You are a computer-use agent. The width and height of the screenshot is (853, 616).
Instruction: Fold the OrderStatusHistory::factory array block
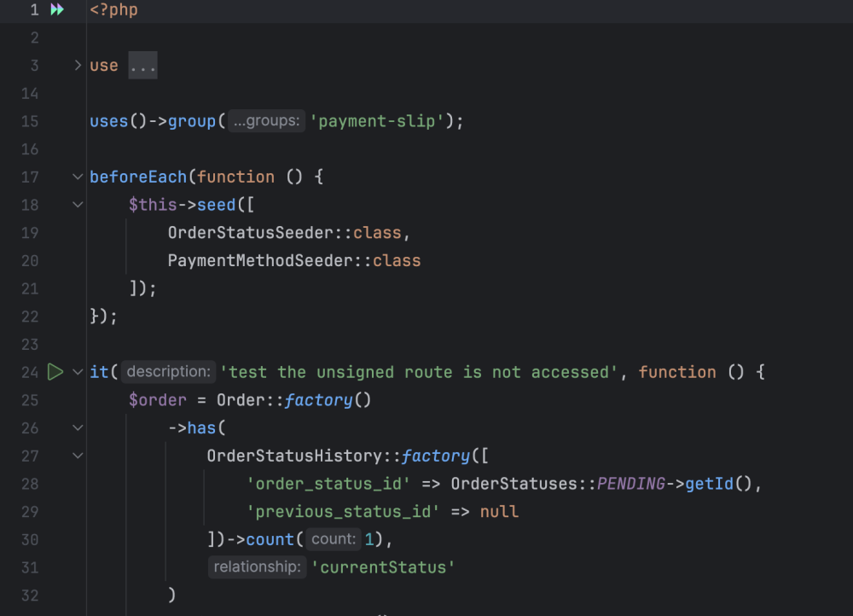(x=78, y=456)
